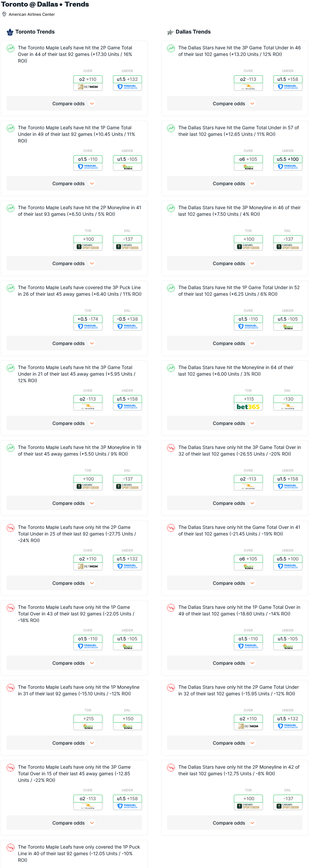Click the DraftKings logo under the +215 odds
Image resolution: width=309 pixels, height=868 pixels.
click(x=88, y=727)
